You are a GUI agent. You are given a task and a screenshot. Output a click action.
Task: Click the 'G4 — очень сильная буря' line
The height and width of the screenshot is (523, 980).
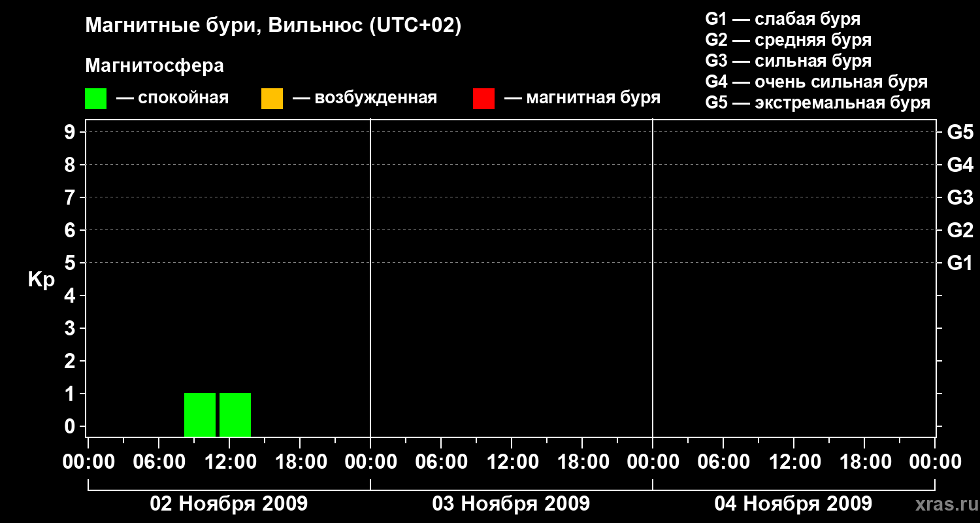coord(817,82)
